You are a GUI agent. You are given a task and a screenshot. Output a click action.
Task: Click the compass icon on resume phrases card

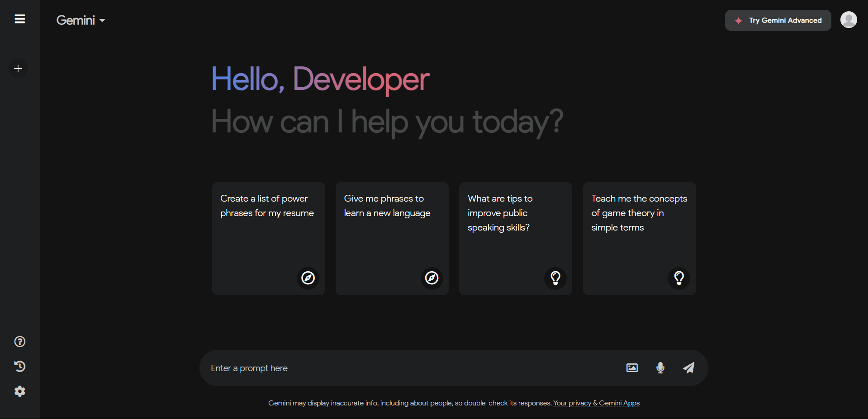[308, 278]
